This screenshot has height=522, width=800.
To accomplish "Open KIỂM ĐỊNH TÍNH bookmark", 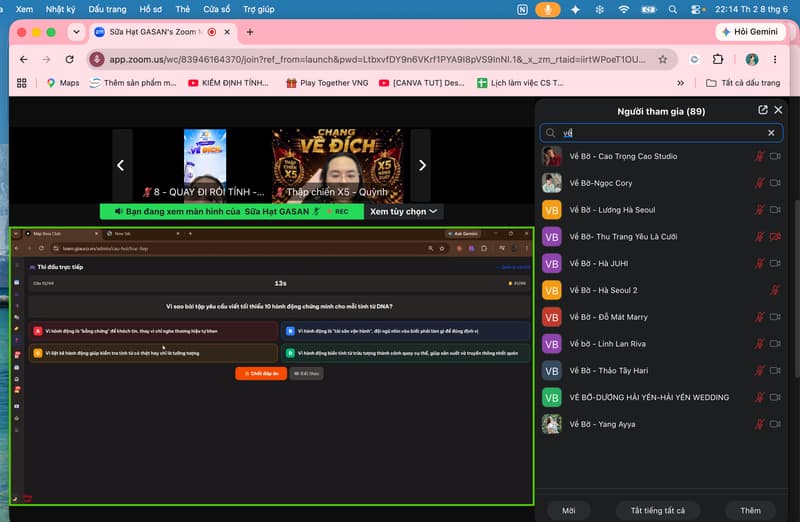I will point(228,83).
